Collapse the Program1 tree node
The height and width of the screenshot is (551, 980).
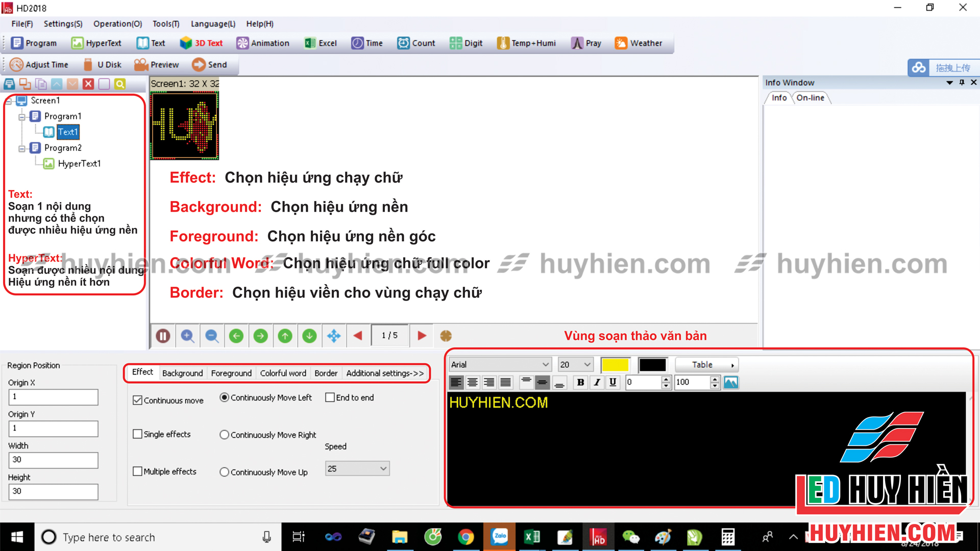coord(22,116)
